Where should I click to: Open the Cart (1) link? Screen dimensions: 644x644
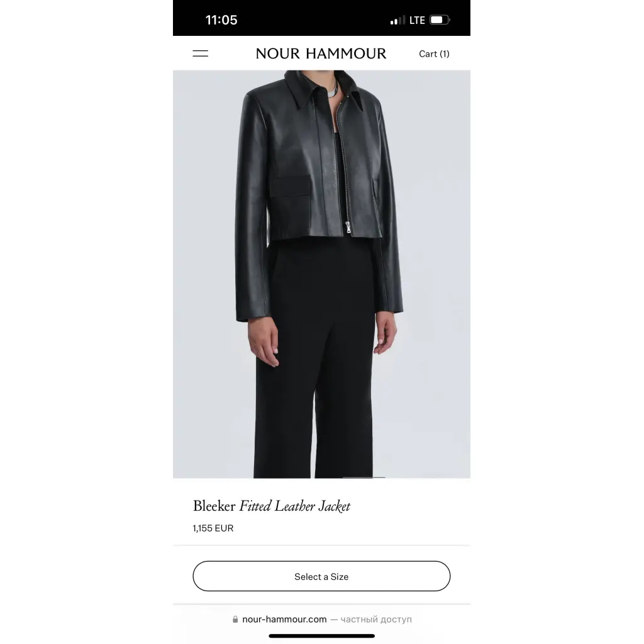tap(434, 54)
